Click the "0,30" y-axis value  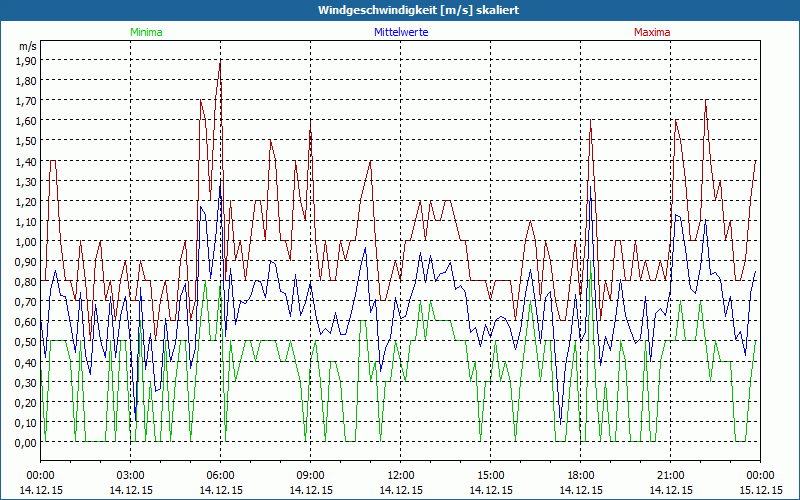click(26, 382)
